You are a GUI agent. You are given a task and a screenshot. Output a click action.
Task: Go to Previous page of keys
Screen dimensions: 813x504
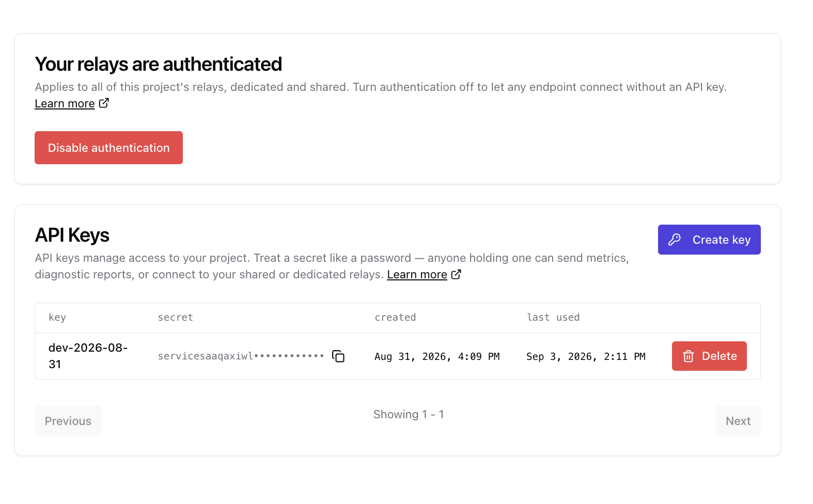coord(68,421)
